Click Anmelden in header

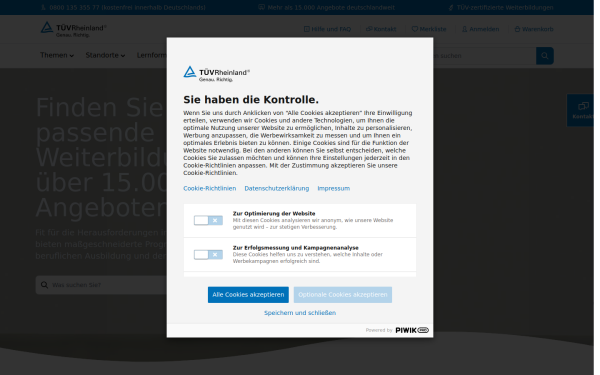pyautogui.click(x=480, y=29)
